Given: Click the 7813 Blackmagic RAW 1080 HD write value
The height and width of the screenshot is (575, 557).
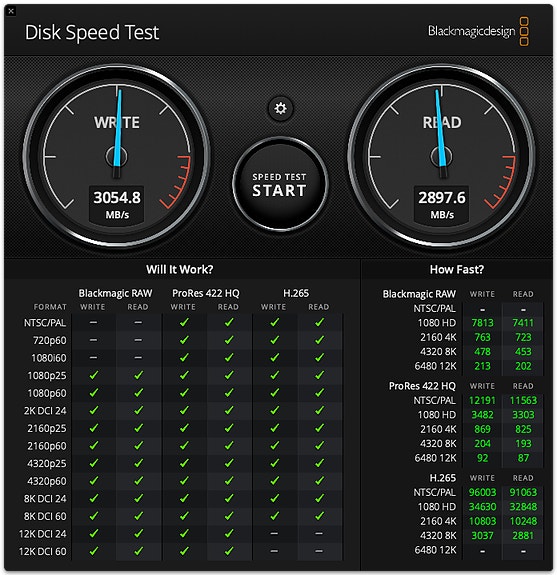Looking at the screenshot, I should point(482,323).
